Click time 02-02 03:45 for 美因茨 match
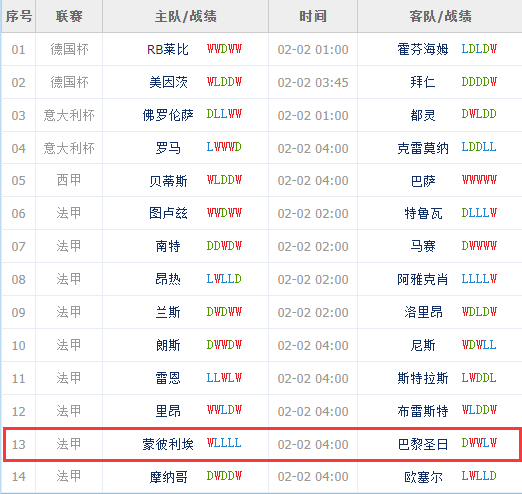522x494 pixels. pyautogui.click(x=313, y=83)
